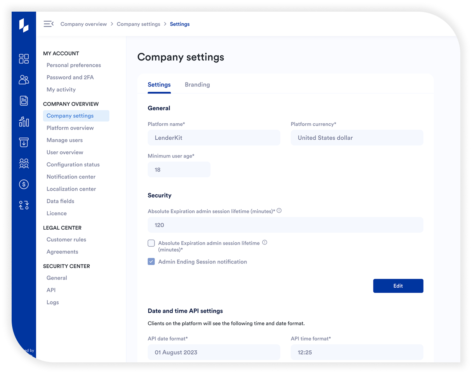This screenshot has width=472, height=374.
Task: Open the API time format field
Action: coord(357,352)
